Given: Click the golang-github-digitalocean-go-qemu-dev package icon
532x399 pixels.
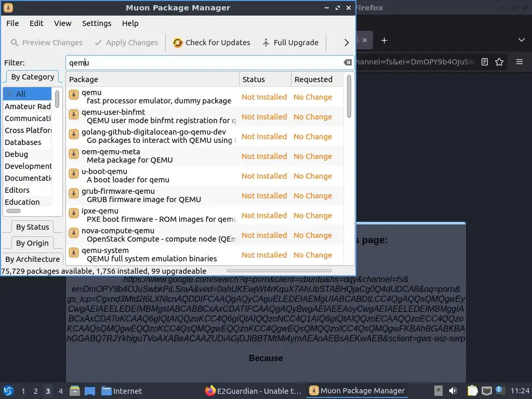Looking at the screenshot, I should pyautogui.click(x=74, y=134).
